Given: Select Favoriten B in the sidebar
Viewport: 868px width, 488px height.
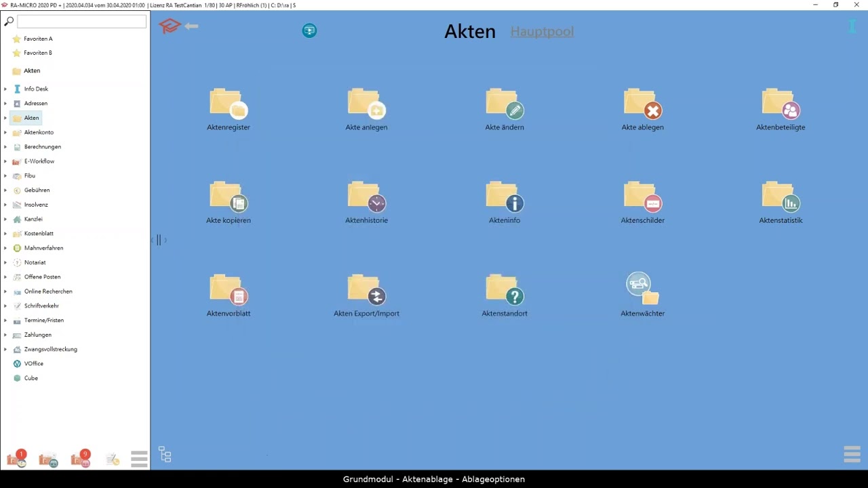Looking at the screenshot, I should (32, 53).
